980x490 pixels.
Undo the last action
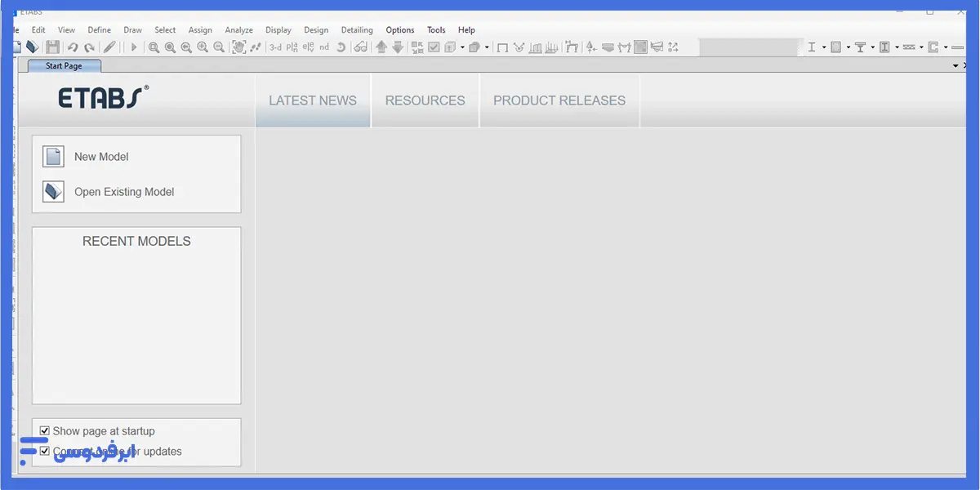click(x=73, y=47)
